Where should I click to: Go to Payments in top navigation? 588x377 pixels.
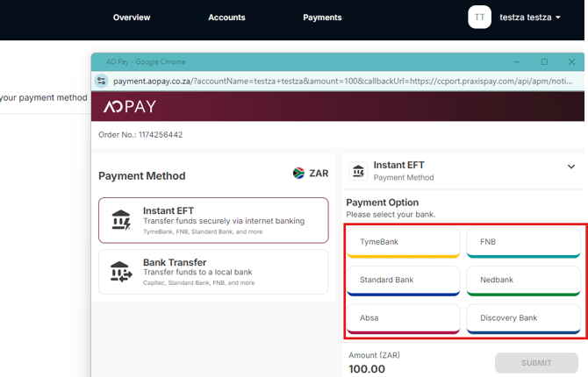pyautogui.click(x=322, y=18)
